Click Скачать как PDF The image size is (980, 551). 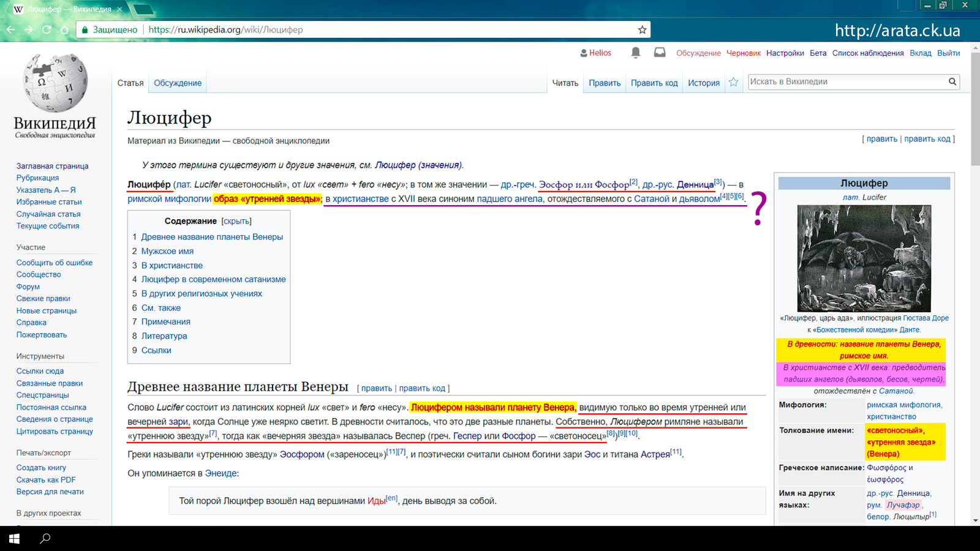pos(46,480)
